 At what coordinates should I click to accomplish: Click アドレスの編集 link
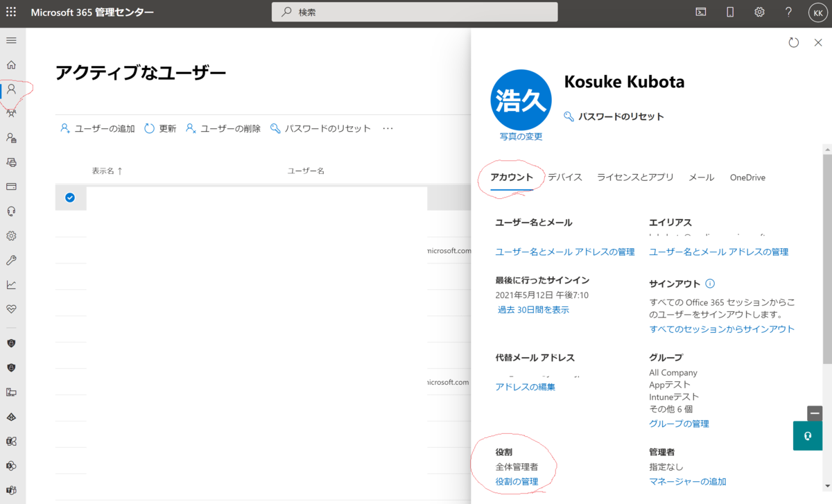pyautogui.click(x=526, y=387)
